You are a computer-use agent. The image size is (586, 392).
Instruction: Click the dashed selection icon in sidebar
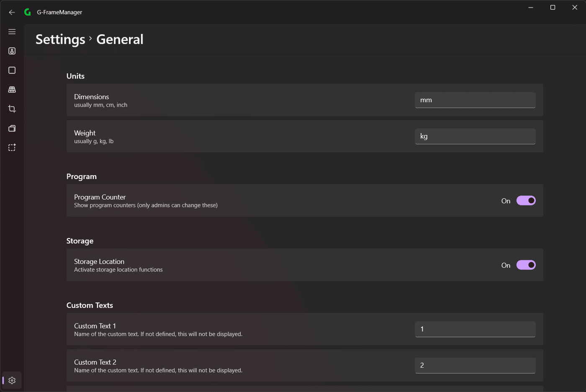pos(12,147)
